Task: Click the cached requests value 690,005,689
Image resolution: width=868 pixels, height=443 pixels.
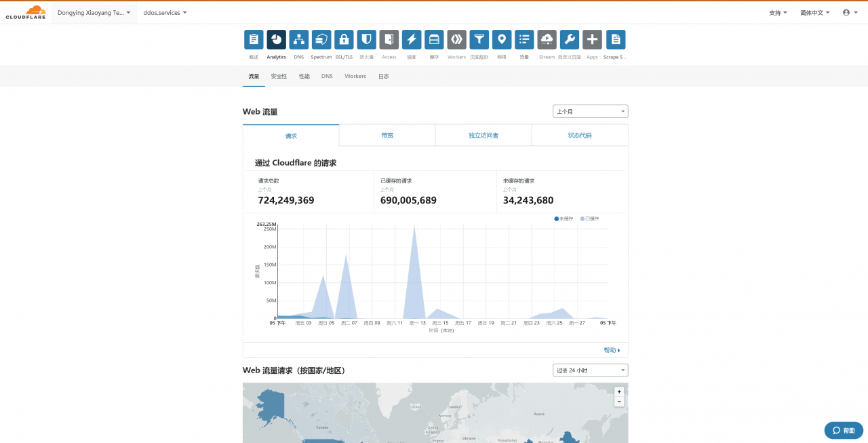Action: click(408, 200)
